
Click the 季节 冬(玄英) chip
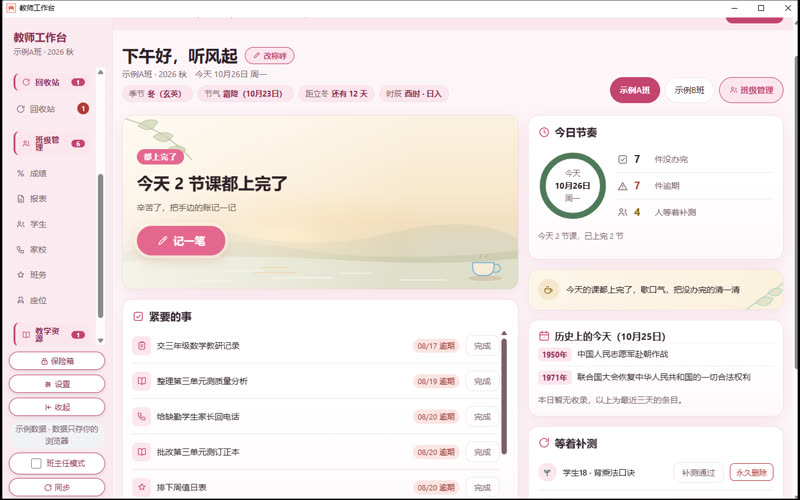pos(157,94)
